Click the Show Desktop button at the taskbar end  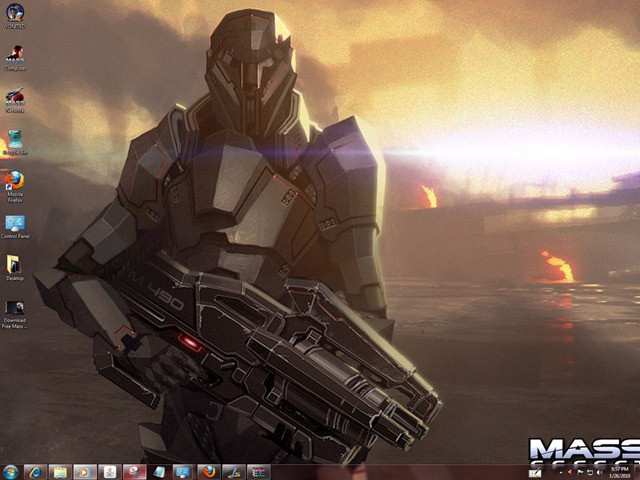pyautogui.click(x=637, y=472)
